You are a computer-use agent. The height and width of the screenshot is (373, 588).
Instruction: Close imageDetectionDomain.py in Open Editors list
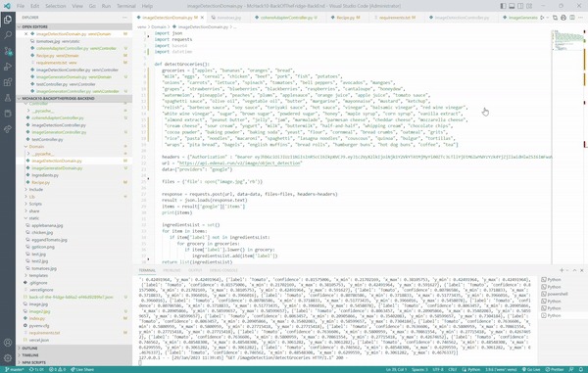(25, 34)
